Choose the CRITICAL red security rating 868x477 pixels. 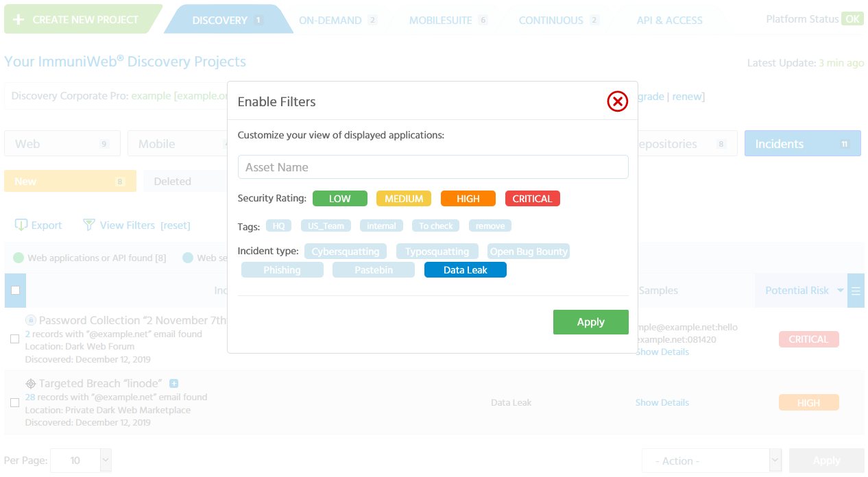coord(532,199)
